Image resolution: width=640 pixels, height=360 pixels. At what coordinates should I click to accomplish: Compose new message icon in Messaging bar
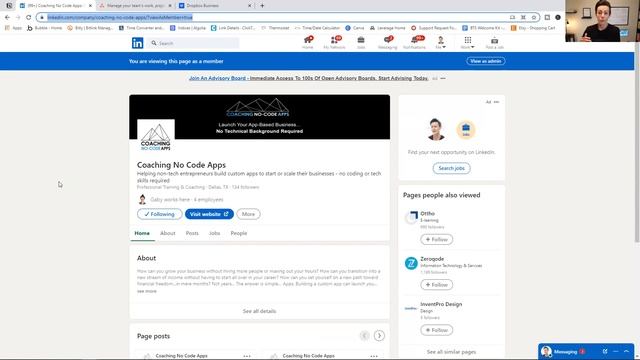(x=605, y=351)
